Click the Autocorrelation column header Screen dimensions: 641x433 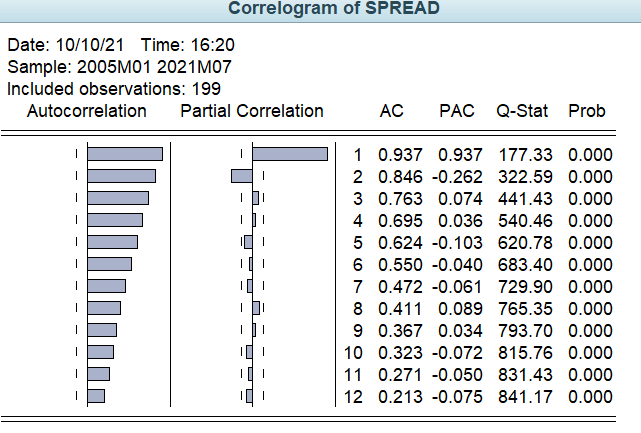(x=87, y=111)
